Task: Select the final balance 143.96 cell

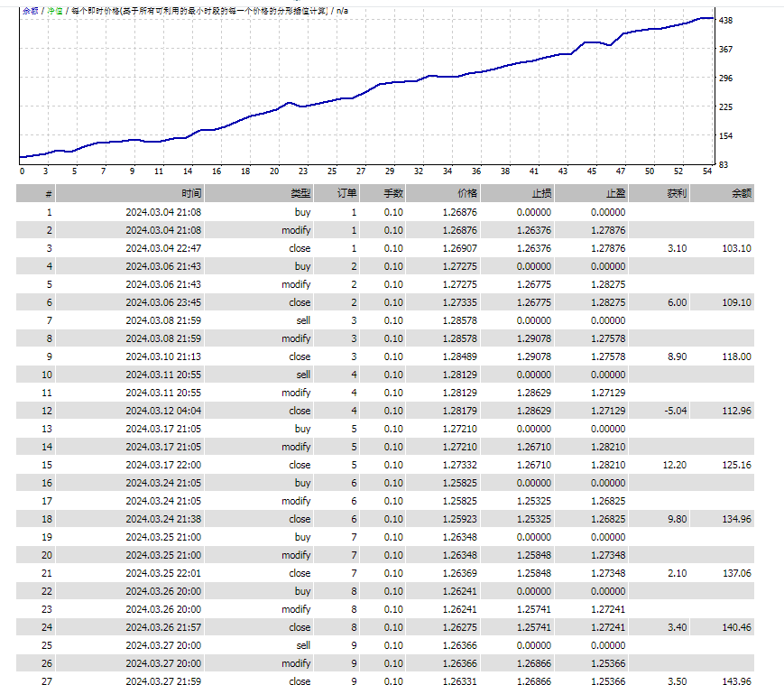Action: tap(736, 681)
